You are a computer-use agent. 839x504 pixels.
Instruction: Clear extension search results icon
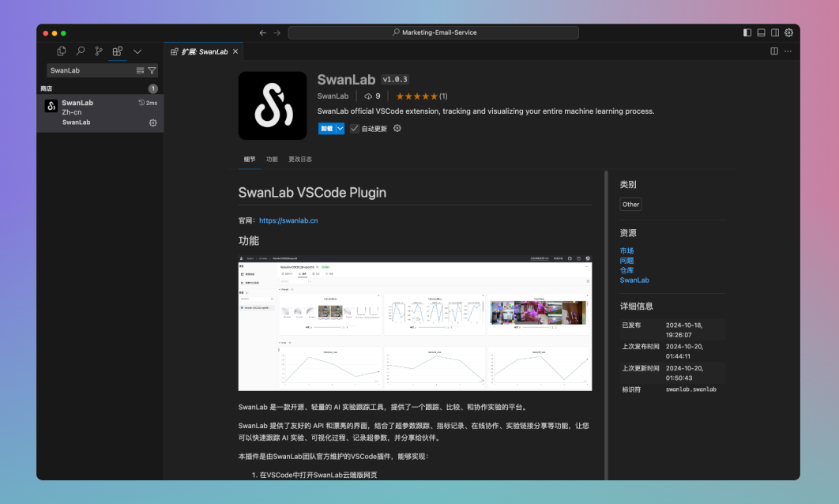[x=140, y=70]
